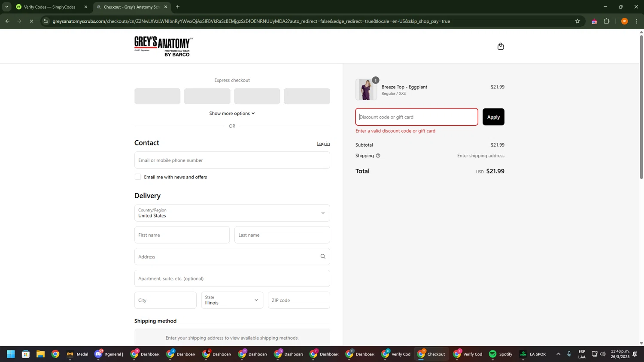Click the first express checkout button
The image size is (644, 362).
pos(158,96)
